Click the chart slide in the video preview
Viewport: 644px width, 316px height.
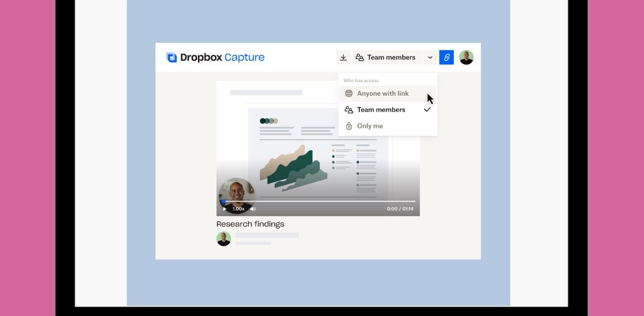317,151
